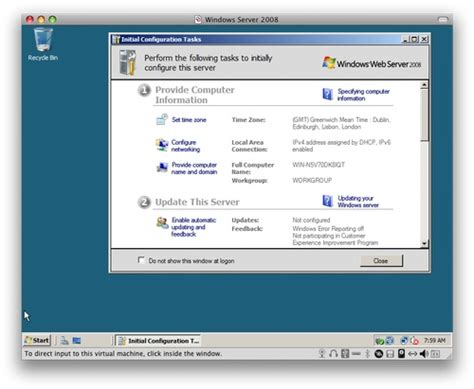Open Specifying computer information help link
The image size is (474, 389).
363,95
